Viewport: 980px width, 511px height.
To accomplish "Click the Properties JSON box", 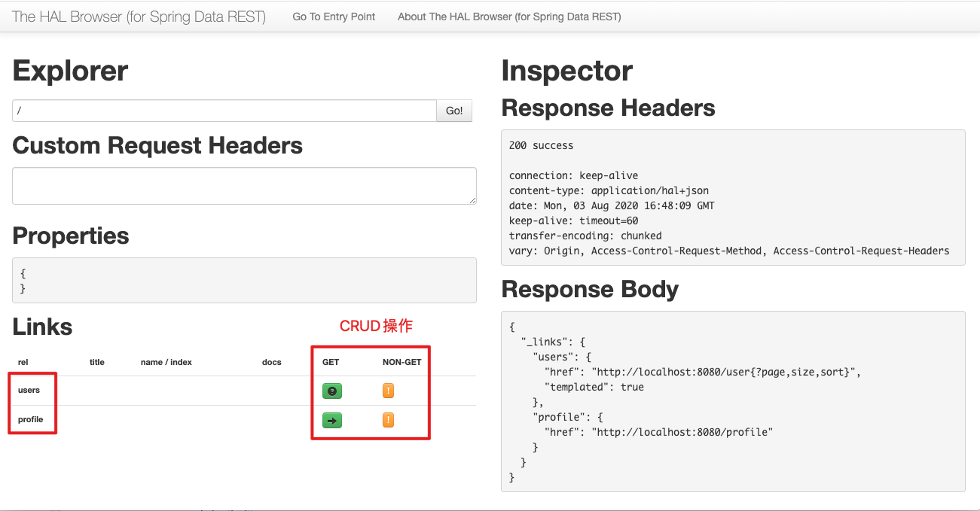I will 243,281.
